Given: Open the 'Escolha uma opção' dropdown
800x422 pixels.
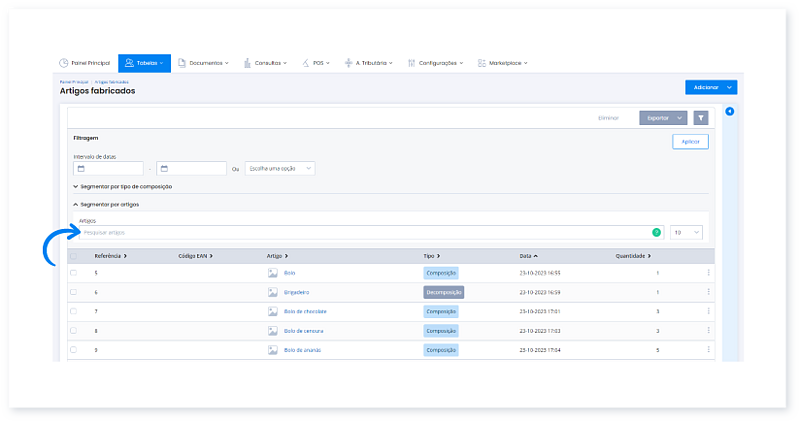Looking at the screenshot, I should pyautogui.click(x=280, y=168).
